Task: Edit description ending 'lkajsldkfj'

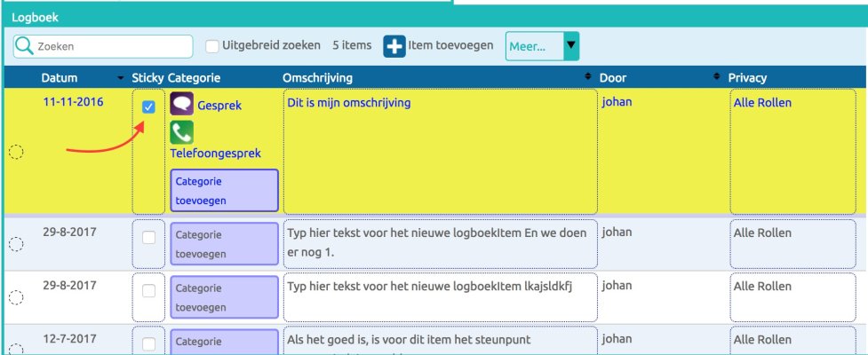Action: pyautogui.click(x=441, y=297)
